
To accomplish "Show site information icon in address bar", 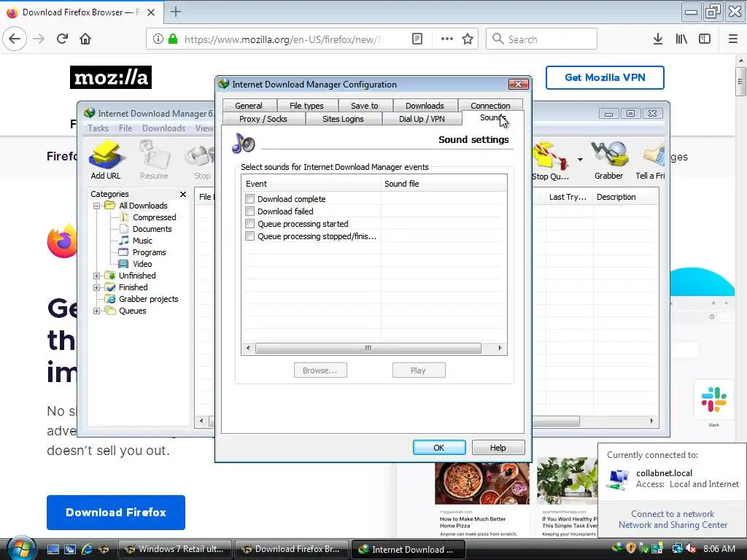I will (158, 39).
